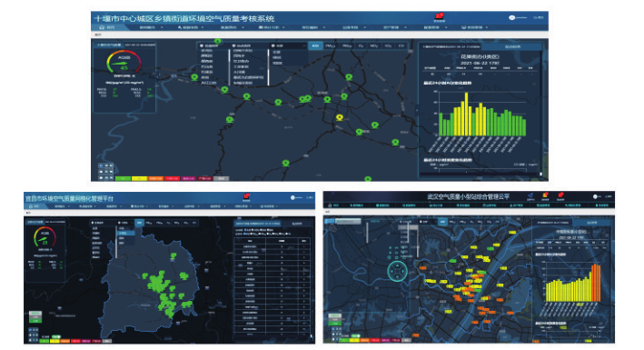
Task: Select the CO tab above Shiyan map
Action: pos(401,45)
